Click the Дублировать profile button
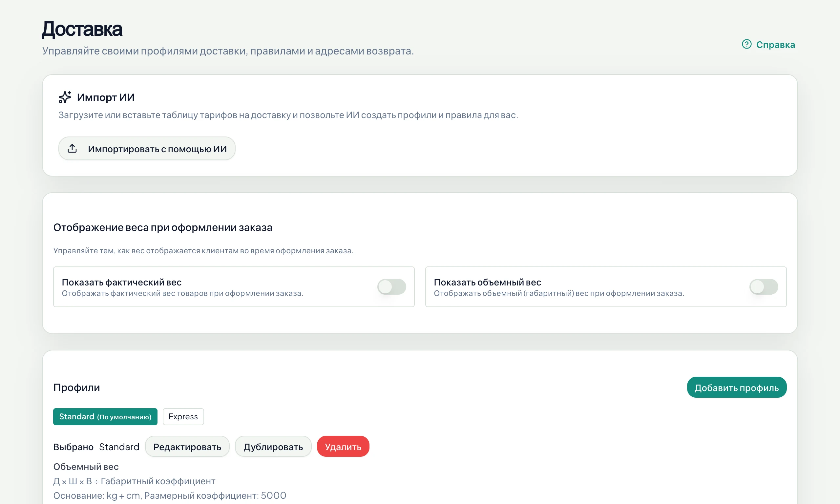This screenshot has height=504, width=840. [x=273, y=447]
